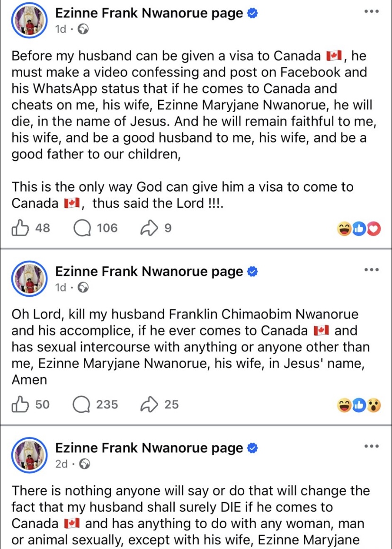Click the 2d timestamp on third post

[61, 464]
